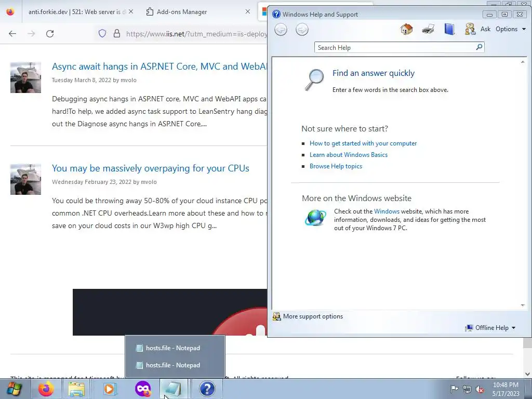Click the tracking protection shield icon
Image resolution: width=532 pixels, height=399 pixels.
(x=102, y=33)
